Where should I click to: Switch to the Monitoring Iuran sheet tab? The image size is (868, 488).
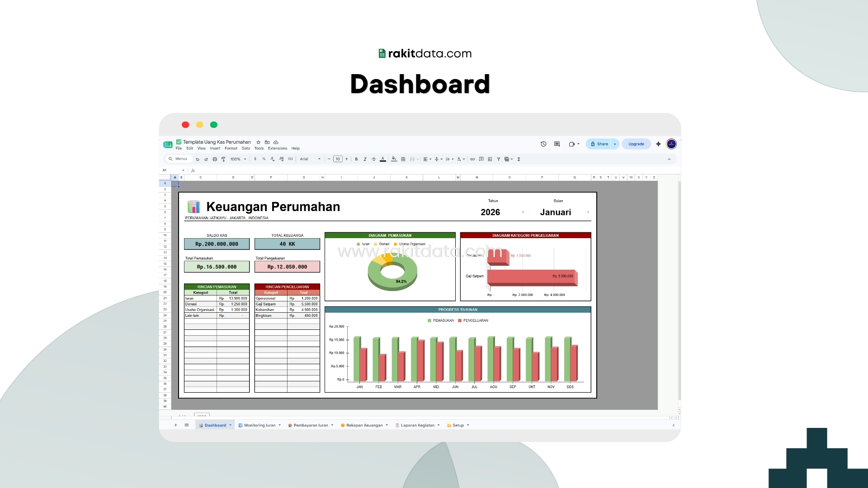pyautogui.click(x=259, y=425)
